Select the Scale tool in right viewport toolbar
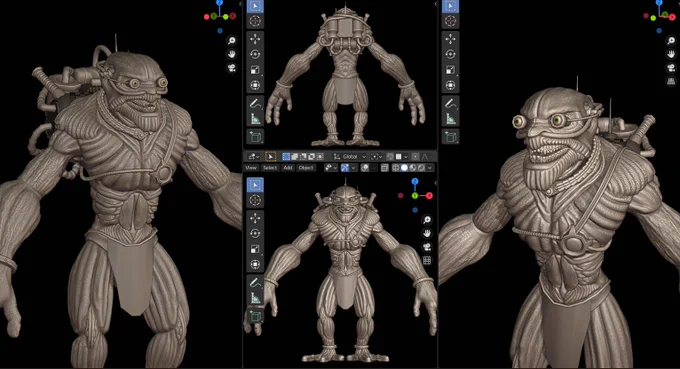The width and height of the screenshot is (680, 369). (x=450, y=70)
